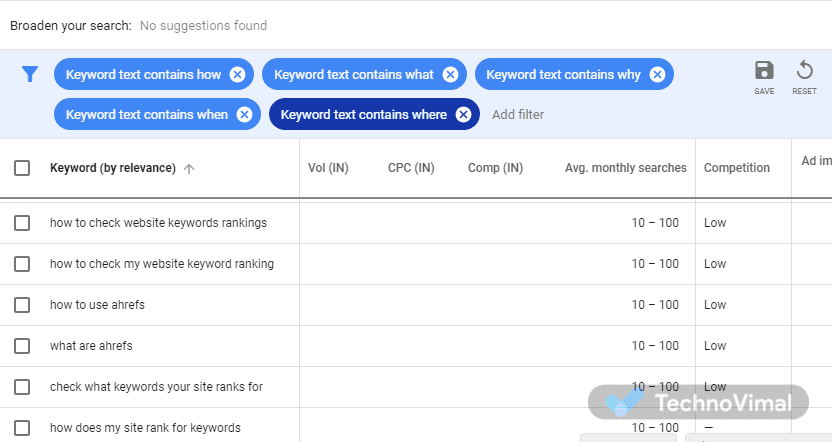Remove the 'contains why' filter
The image size is (832, 442).
tap(657, 74)
